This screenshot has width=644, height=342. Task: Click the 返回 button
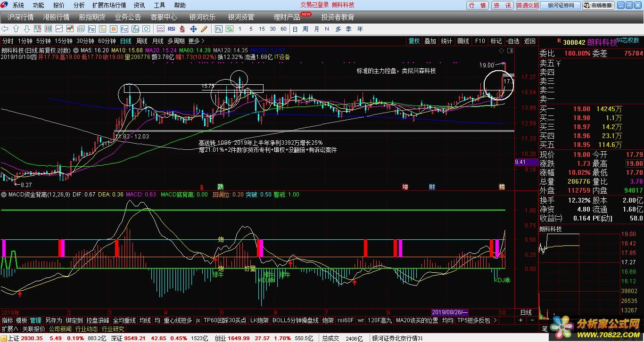click(x=530, y=41)
